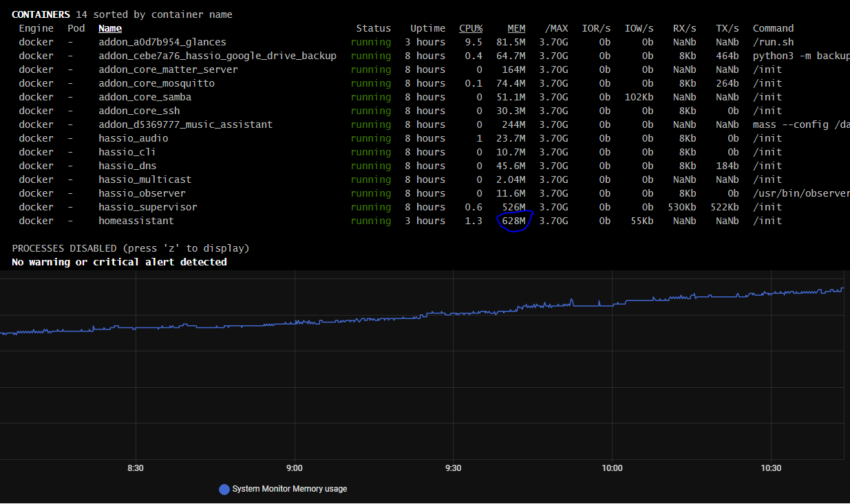
Task: Click the TX/s column header
Action: click(x=727, y=28)
